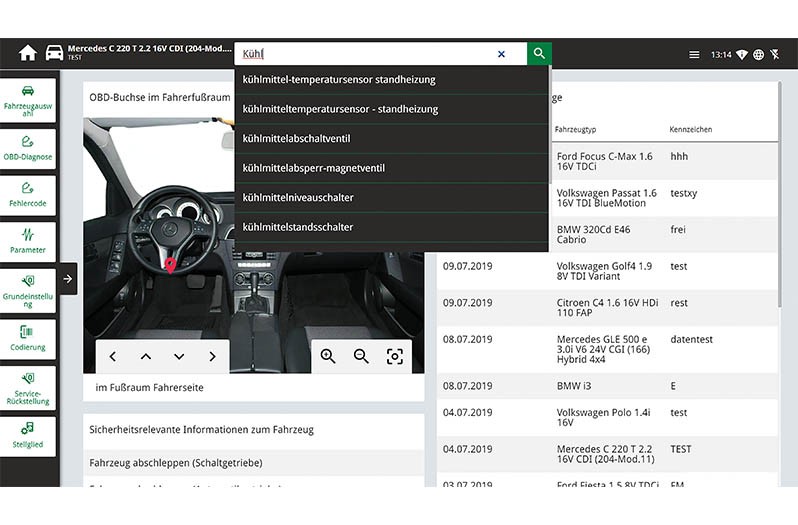Open Fahrzeugauswahl in the sidebar
The width and height of the screenshot is (798, 525).
click(28, 99)
